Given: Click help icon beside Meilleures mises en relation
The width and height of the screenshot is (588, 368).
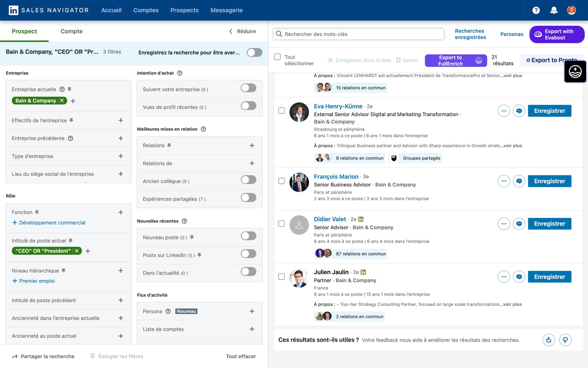Looking at the screenshot, I should [203, 129].
